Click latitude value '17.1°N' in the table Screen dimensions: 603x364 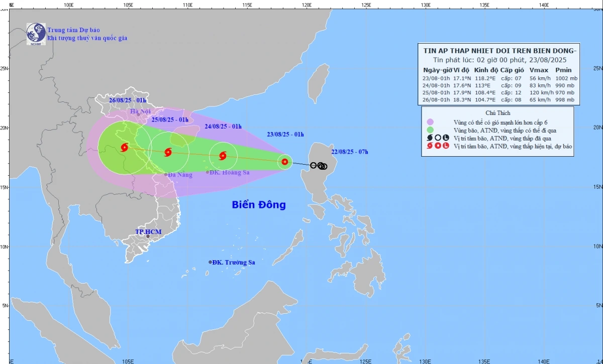coord(462,78)
